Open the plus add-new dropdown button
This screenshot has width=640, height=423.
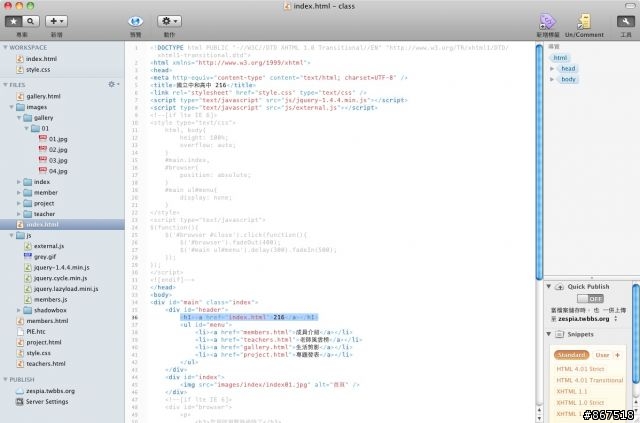tap(56, 21)
